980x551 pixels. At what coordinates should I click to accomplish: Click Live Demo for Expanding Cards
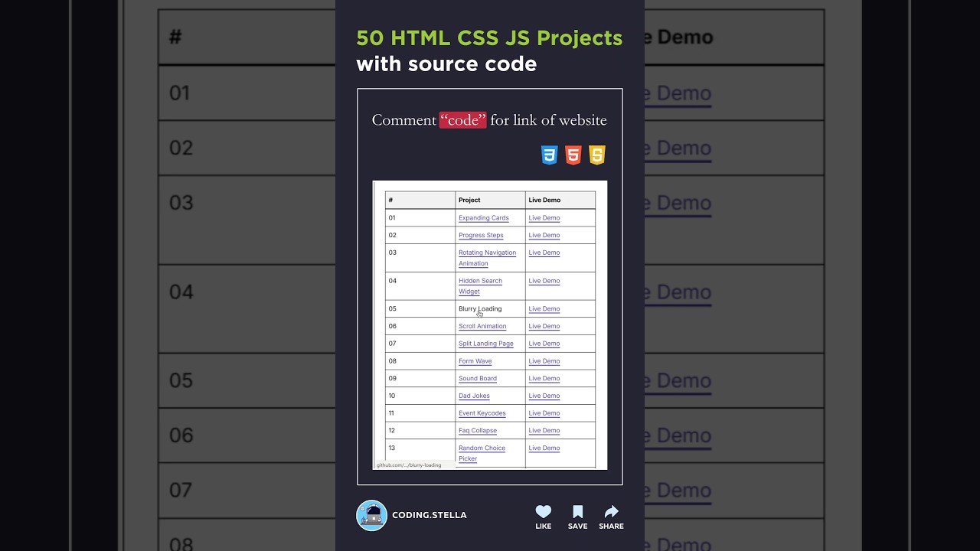[544, 218]
